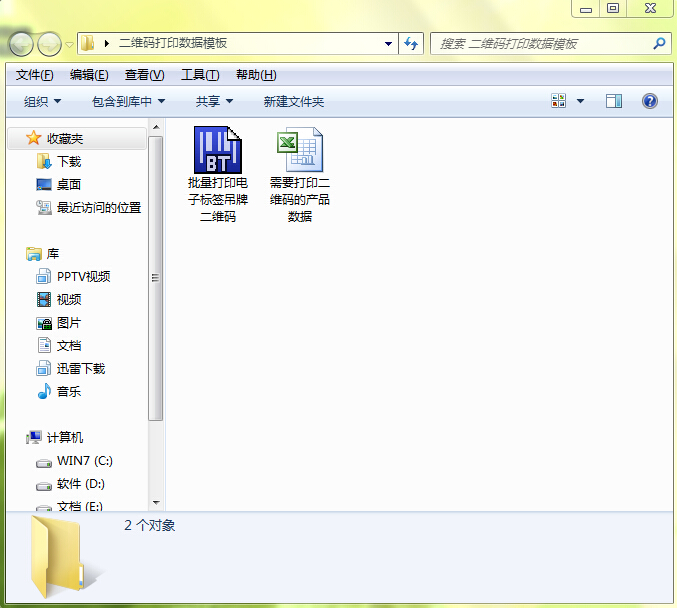Open the 编辑(E) menu
Screen dimensions: 677x608
click(89, 75)
